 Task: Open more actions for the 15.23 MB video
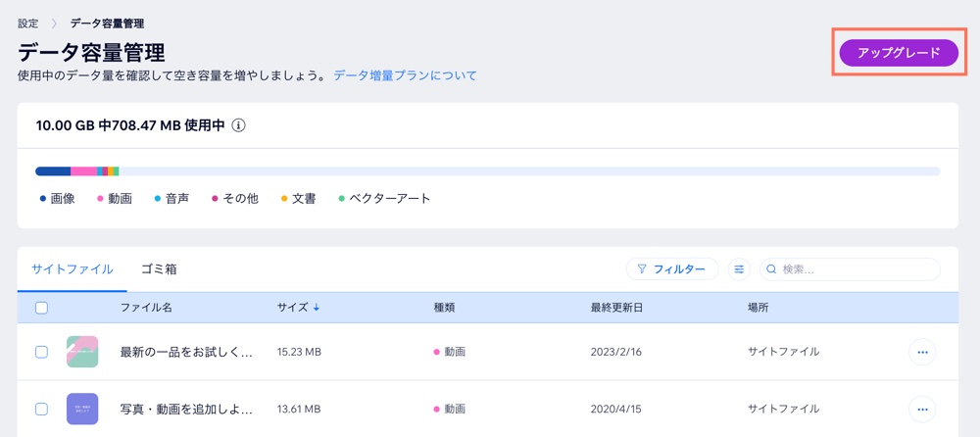pos(921,352)
